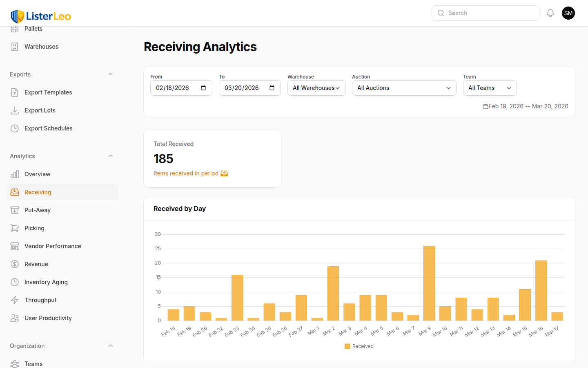Open the SM user avatar menu
588x368 pixels.
[568, 13]
